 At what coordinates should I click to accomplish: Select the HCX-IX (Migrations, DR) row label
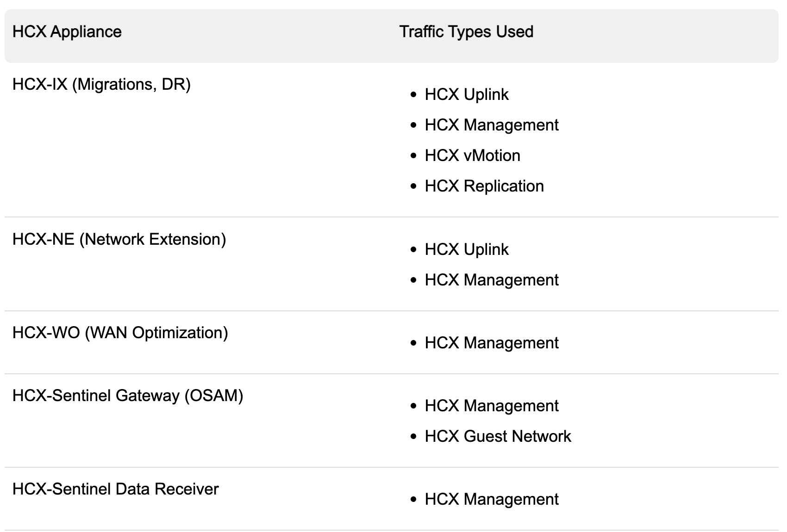point(101,85)
